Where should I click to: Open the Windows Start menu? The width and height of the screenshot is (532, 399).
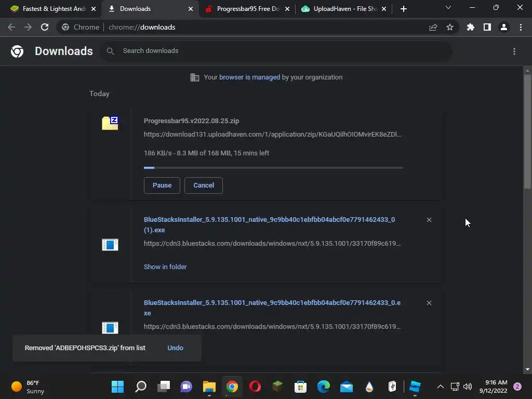(118, 387)
